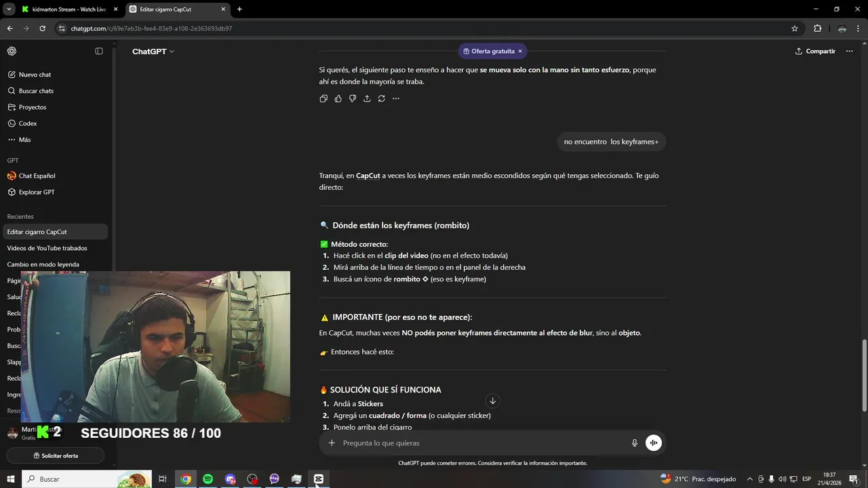The image size is (868, 488).
Task: Click the user message no encuentro los keyframes+
Action: pyautogui.click(x=611, y=142)
